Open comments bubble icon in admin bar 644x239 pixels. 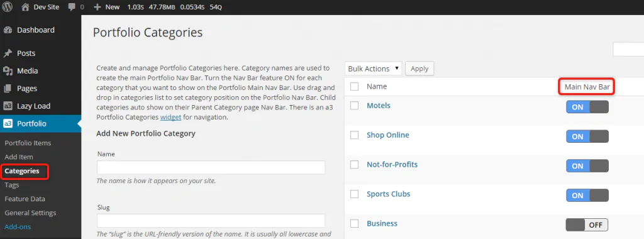(x=72, y=7)
